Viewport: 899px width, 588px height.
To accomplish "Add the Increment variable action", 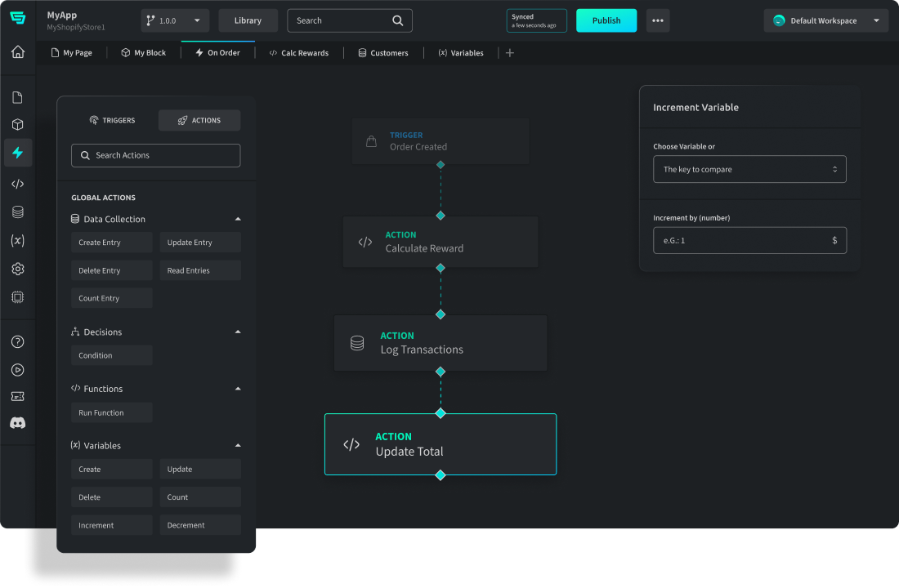I will pyautogui.click(x=111, y=525).
